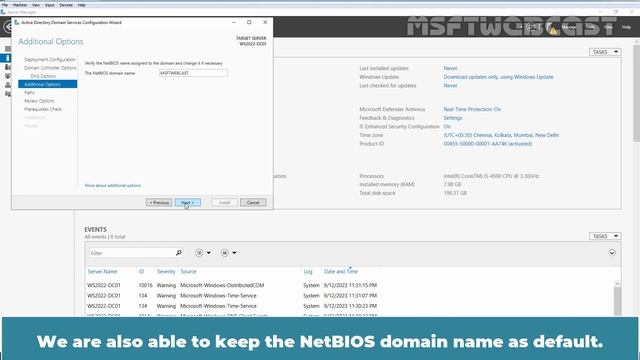Open Server Manager's Manage menu
640x360 pixels.
[569, 27]
